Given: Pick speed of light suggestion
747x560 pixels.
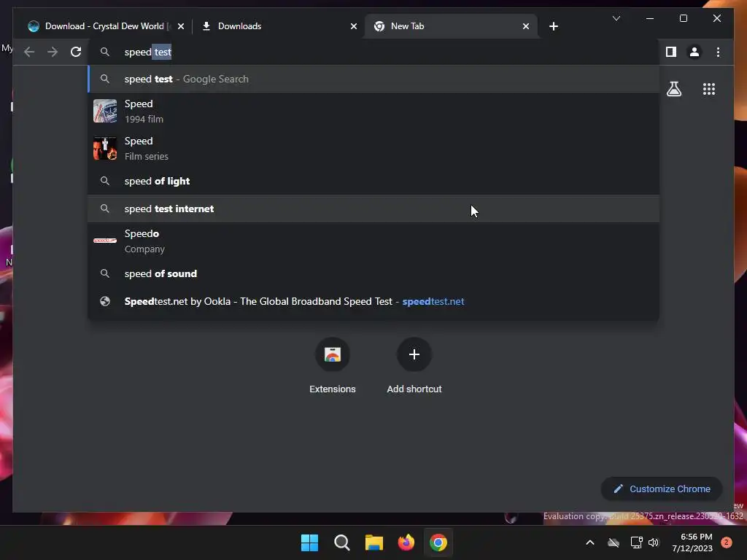Looking at the screenshot, I should click(373, 181).
